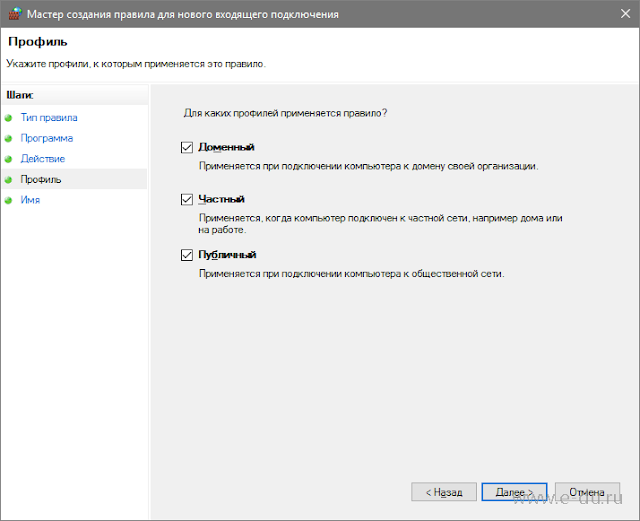Click green bullet beside Имя
This screenshot has width=640, height=521.
10,200
